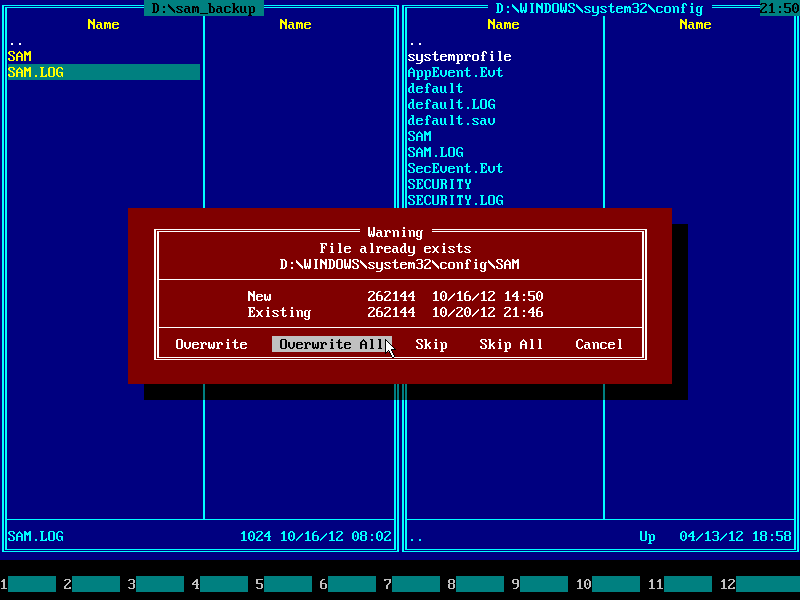Viewport: 800px width, 600px height.
Task: Select the Overwrite All button
Action: coord(332,344)
